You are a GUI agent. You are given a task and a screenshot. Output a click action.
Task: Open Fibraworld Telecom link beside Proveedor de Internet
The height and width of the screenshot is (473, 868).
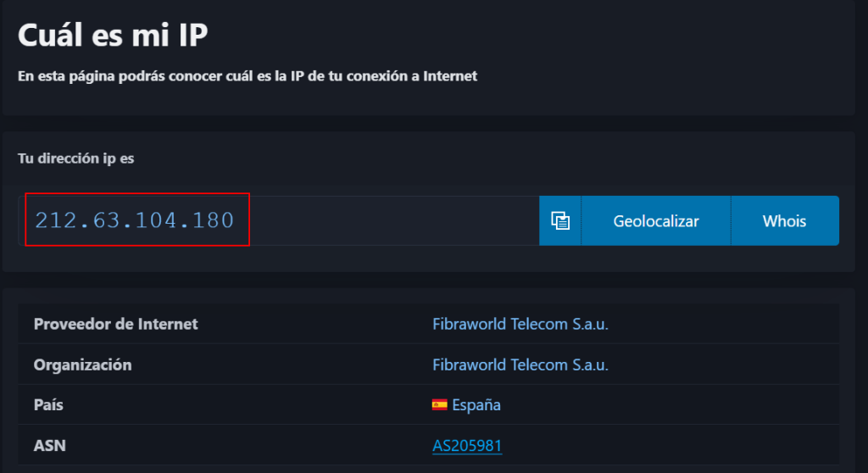coord(520,324)
